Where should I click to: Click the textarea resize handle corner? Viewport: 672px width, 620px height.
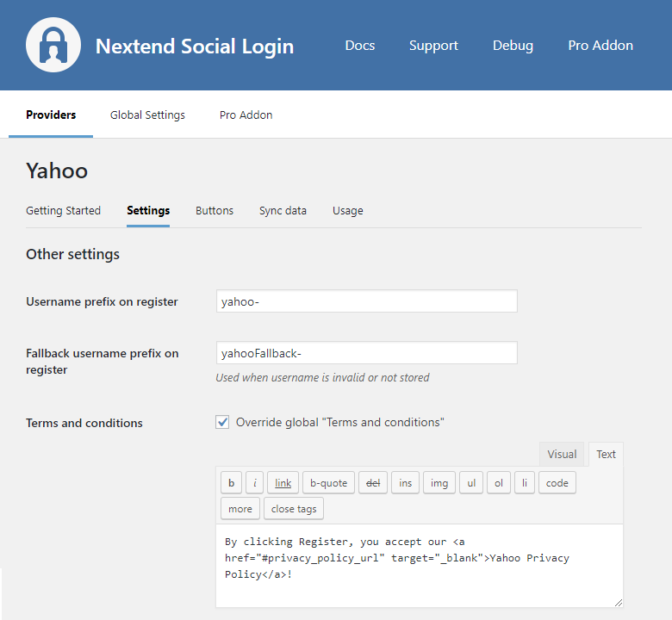618,602
